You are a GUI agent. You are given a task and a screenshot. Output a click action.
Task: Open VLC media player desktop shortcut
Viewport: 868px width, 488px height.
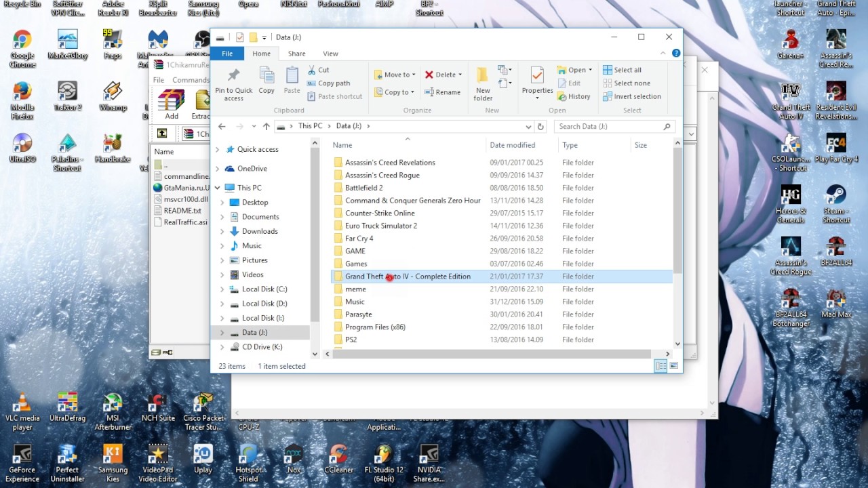point(22,412)
